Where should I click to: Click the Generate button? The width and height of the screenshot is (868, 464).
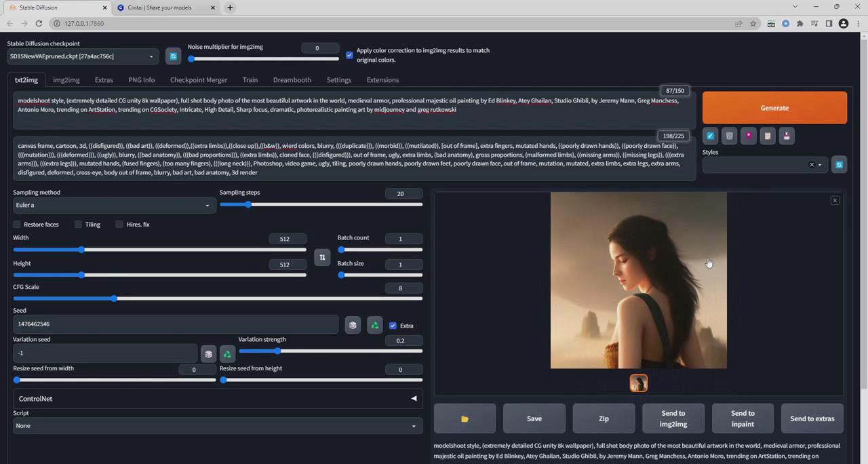pos(774,108)
